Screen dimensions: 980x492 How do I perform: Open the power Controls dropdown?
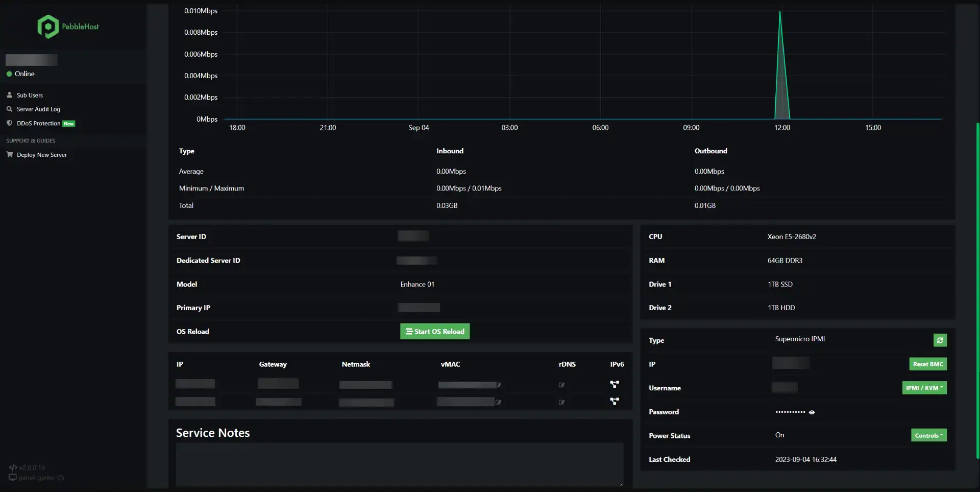[929, 435]
